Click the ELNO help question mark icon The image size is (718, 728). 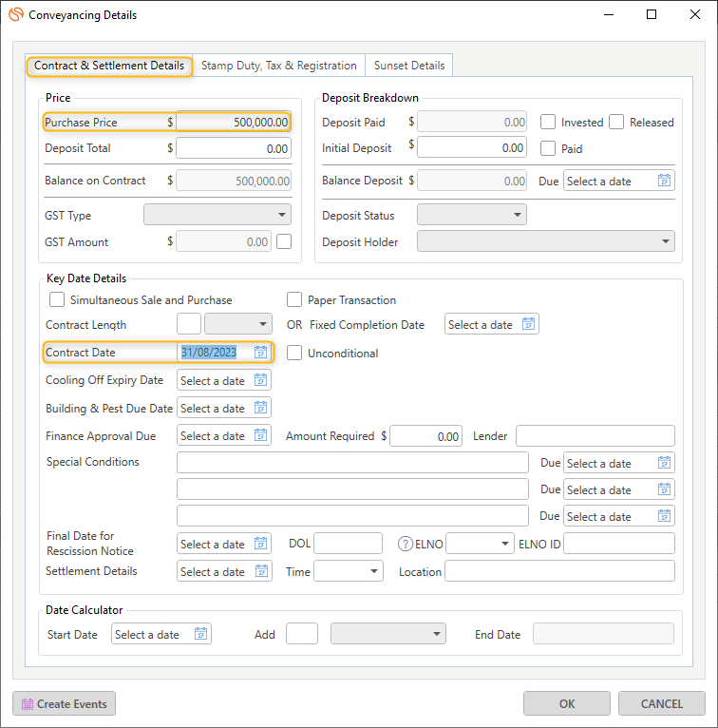tap(405, 544)
